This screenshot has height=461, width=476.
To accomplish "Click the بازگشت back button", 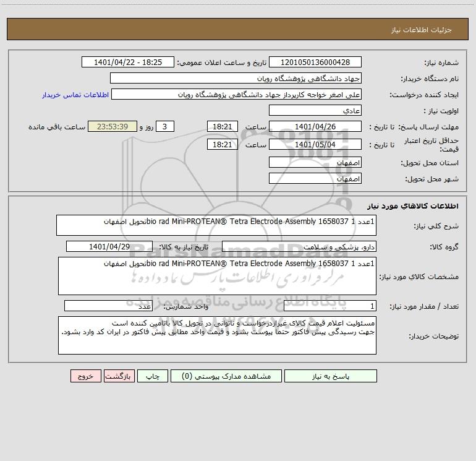I will tap(119, 376).
